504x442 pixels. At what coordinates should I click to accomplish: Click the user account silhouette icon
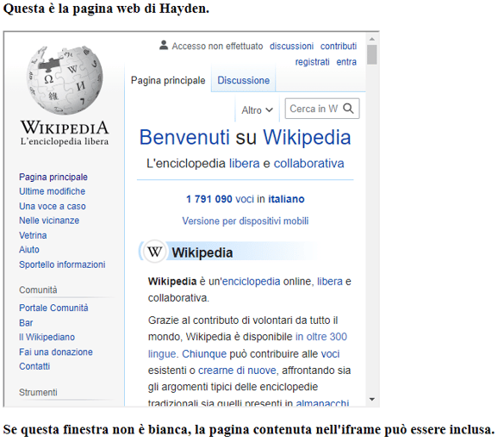point(164,46)
